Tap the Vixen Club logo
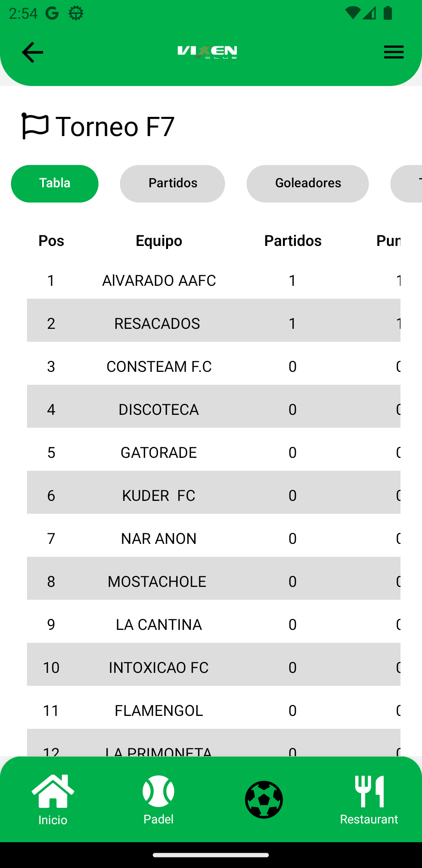Viewport: 422px width, 868px height. point(207,52)
